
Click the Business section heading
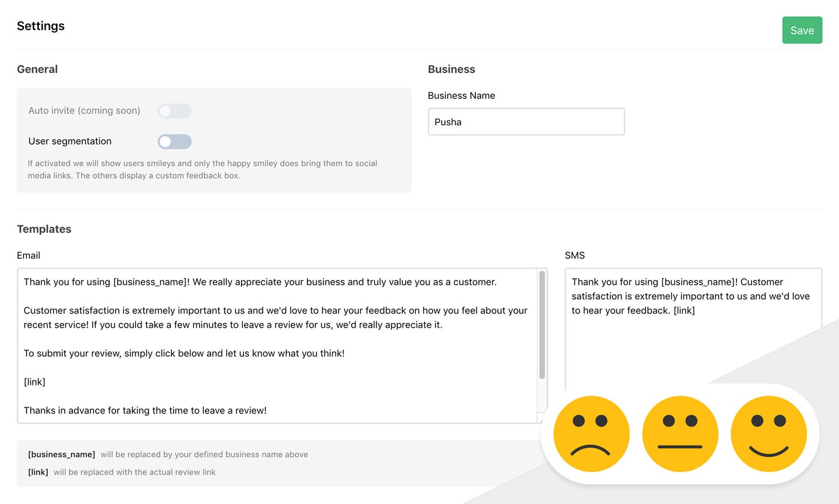pyautogui.click(x=451, y=69)
